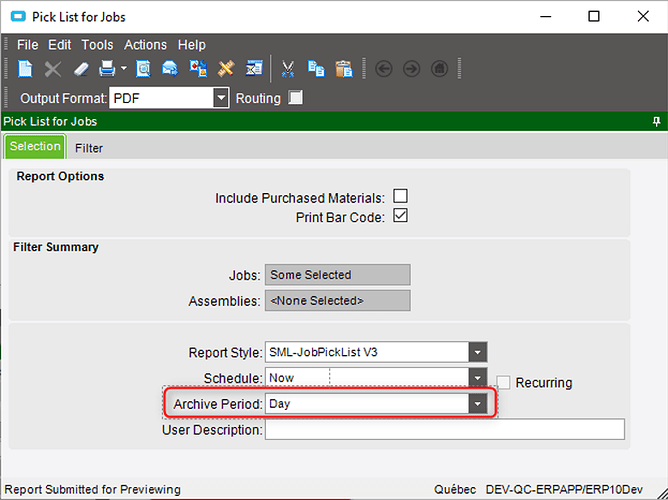
Task: Click the Forward arrow navigation icon
Action: coord(412,69)
